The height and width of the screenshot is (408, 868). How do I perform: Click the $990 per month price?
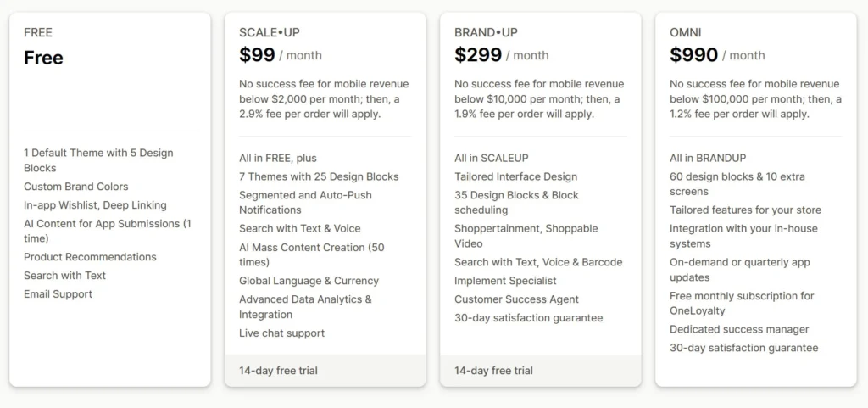pos(717,55)
